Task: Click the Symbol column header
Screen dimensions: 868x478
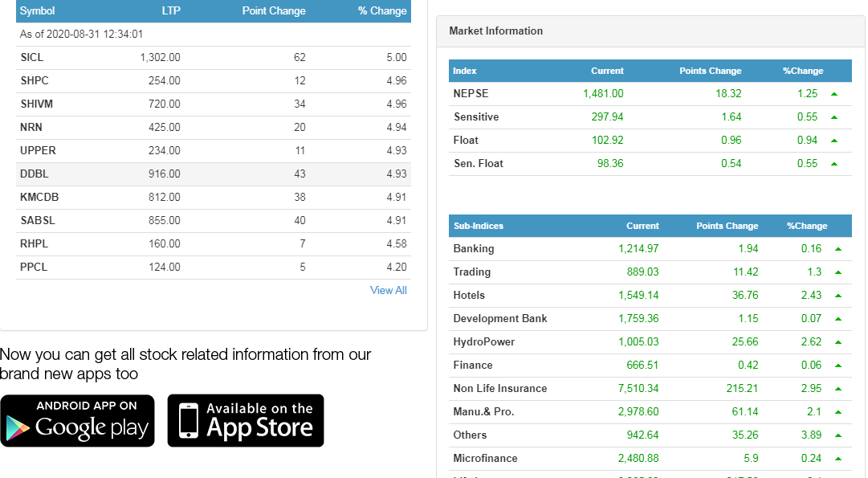Action: pos(37,11)
